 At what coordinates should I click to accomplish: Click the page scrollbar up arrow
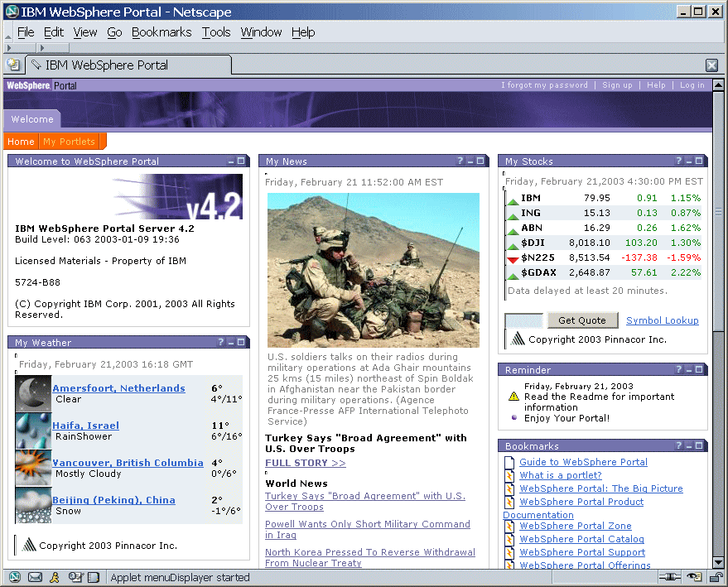pos(718,85)
